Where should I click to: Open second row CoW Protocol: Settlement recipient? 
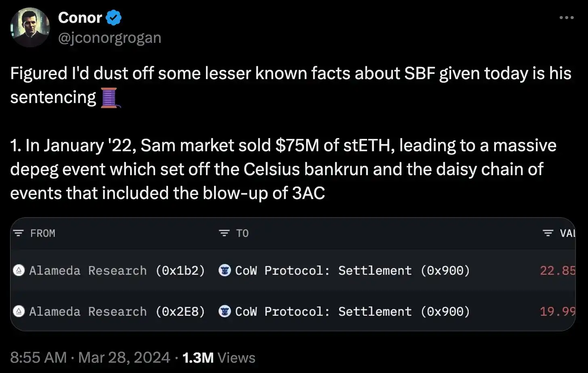352,312
